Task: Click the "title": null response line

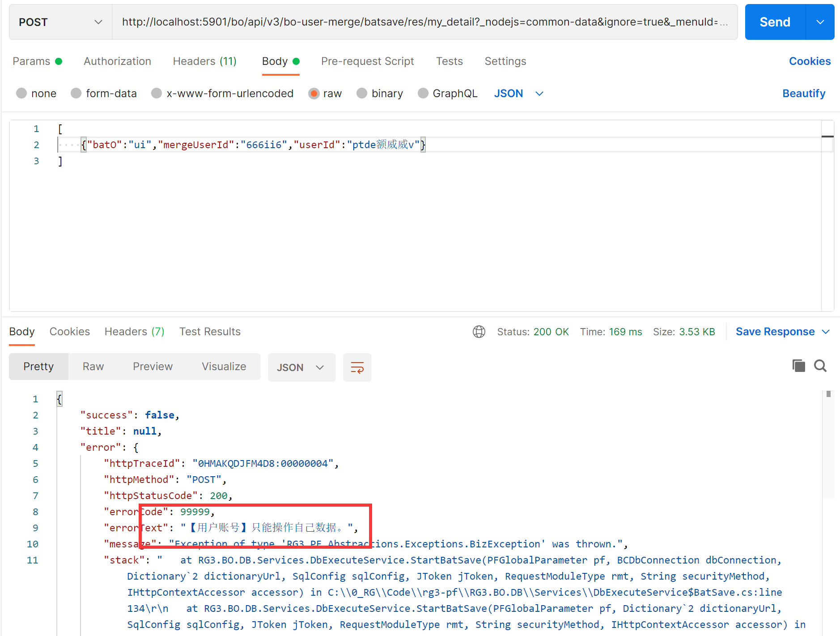Action: [x=121, y=431]
